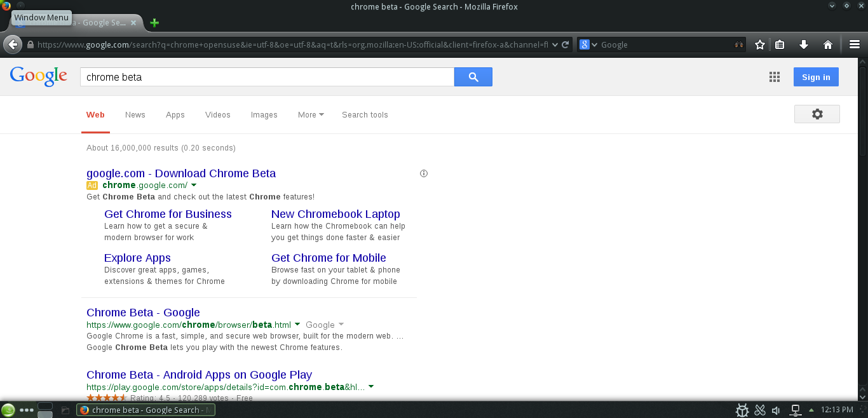Open the search engine selector dropdown
868x418 pixels.
tap(589, 44)
